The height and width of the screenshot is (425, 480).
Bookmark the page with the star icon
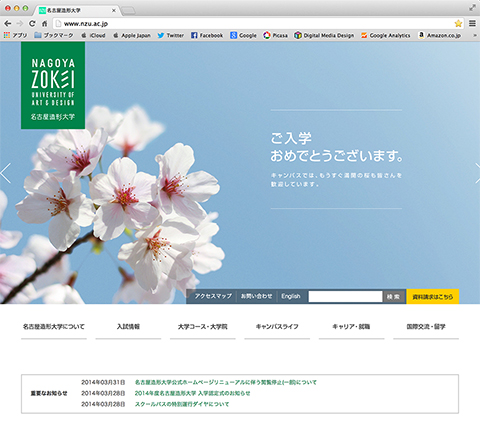pyautogui.click(x=458, y=23)
